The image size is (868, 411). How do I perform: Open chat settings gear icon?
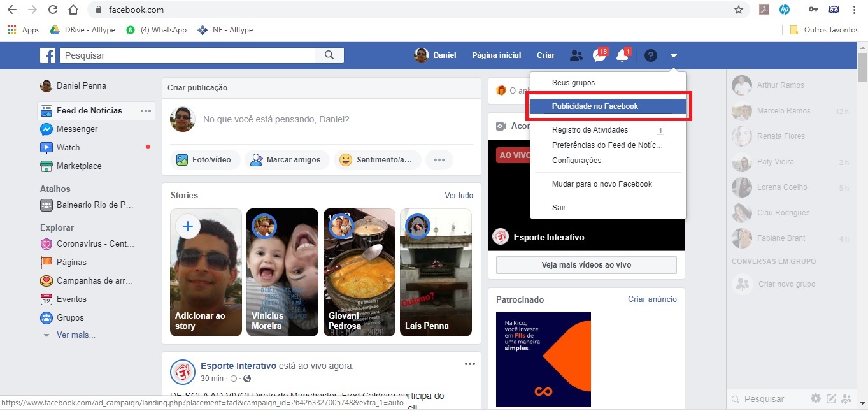[816, 399]
